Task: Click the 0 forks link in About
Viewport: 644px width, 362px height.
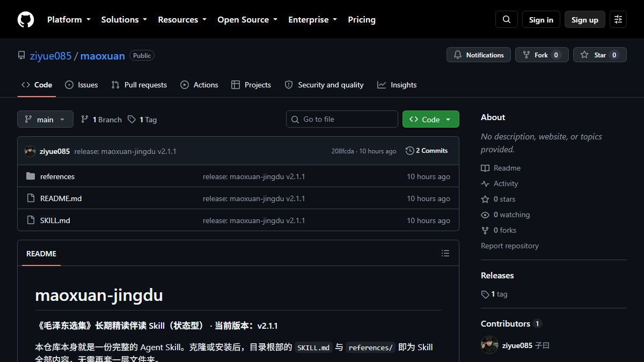Action: (499, 230)
